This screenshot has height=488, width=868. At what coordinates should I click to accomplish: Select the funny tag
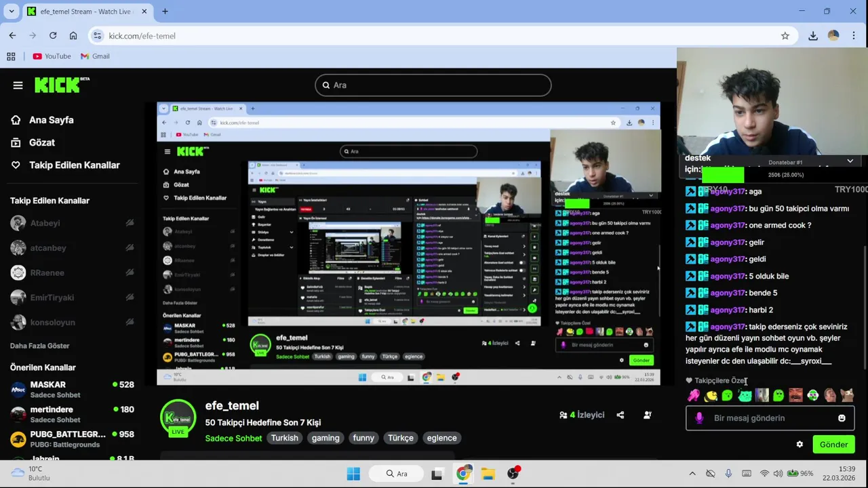tap(363, 438)
